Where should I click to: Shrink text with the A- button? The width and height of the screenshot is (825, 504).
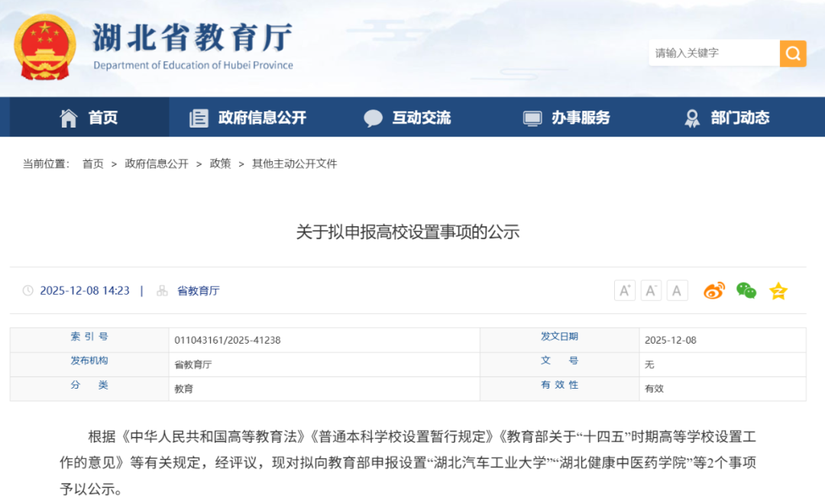click(x=651, y=290)
